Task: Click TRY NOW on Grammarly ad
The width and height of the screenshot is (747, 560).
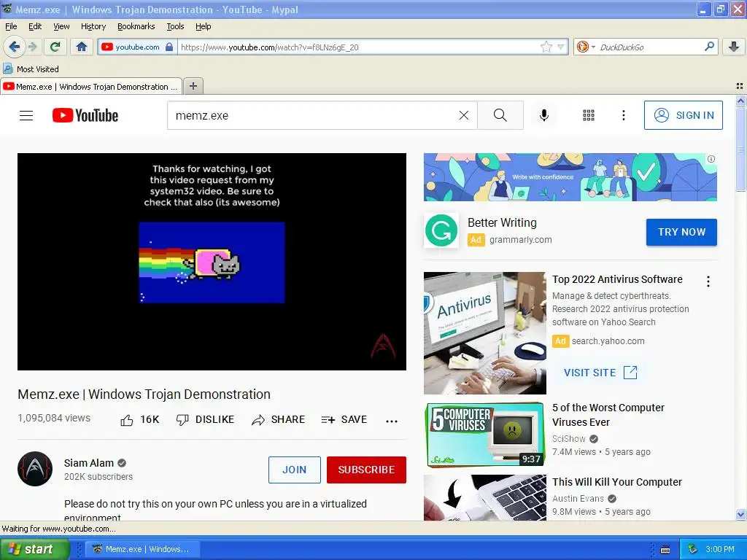Action: [x=681, y=232]
